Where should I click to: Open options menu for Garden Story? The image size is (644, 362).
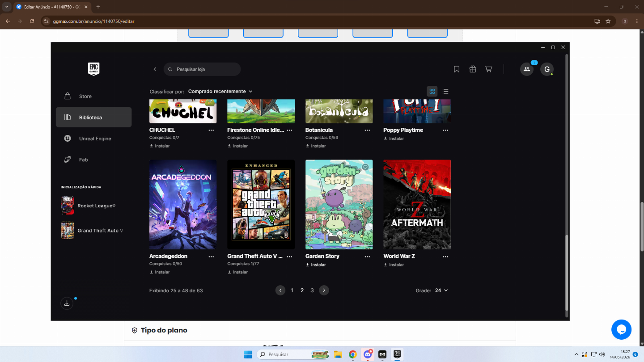pos(367,257)
